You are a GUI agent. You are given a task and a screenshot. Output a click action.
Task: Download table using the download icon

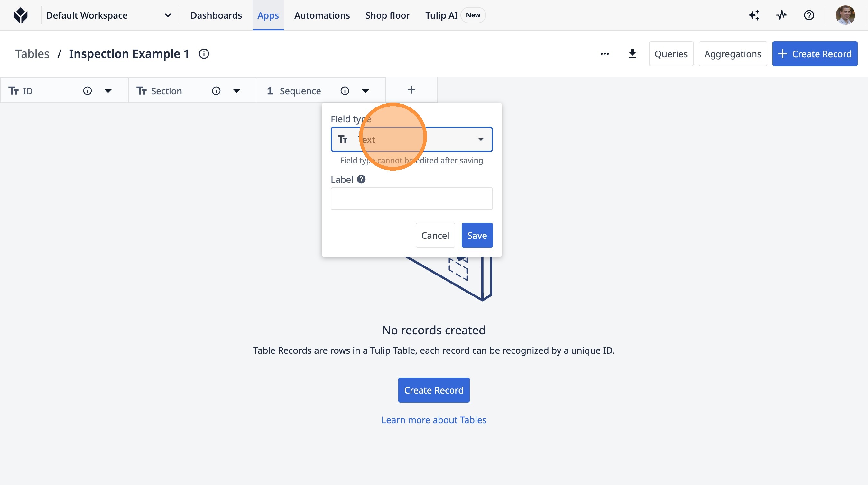[633, 54]
